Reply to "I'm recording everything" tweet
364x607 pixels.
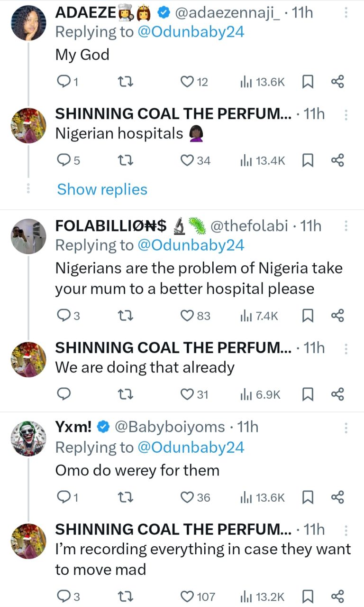63,596
